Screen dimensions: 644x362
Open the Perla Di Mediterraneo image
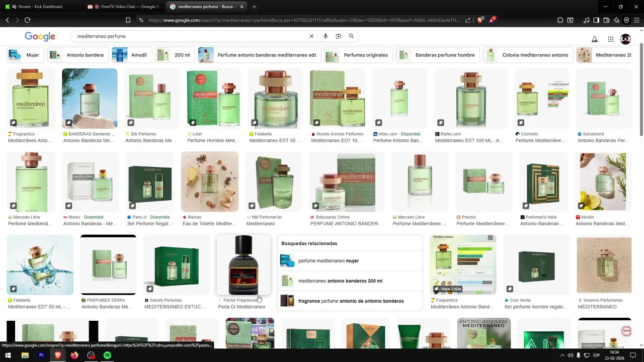(x=244, y=265)
